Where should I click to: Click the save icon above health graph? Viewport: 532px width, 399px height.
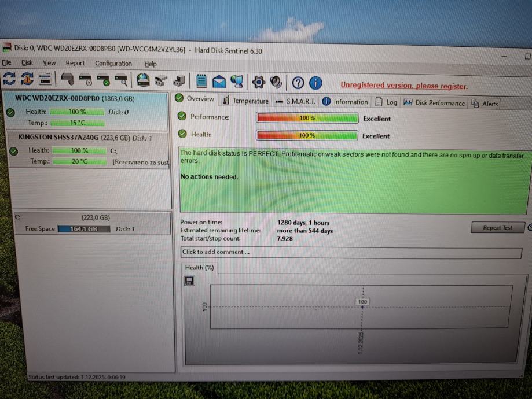coord(189,280)
